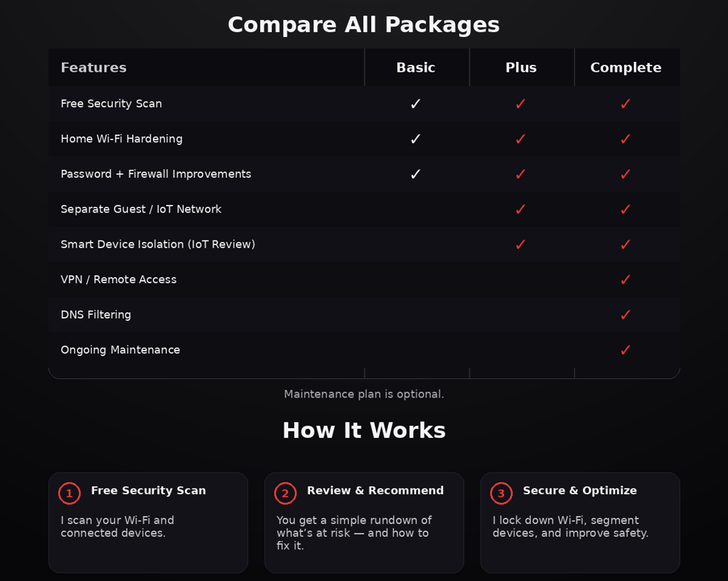728x581 pixels.
Task: Click Complete checkmark for VPN / Remote Access
Action: (x=626, y=279)
